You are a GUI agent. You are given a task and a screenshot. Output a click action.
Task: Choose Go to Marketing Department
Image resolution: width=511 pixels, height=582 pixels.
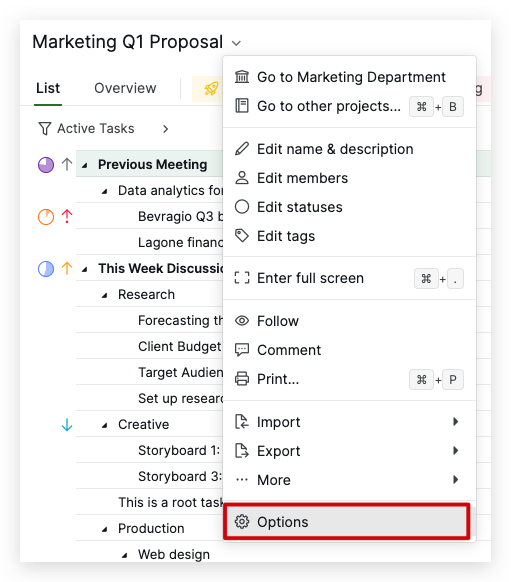point(350,77)
